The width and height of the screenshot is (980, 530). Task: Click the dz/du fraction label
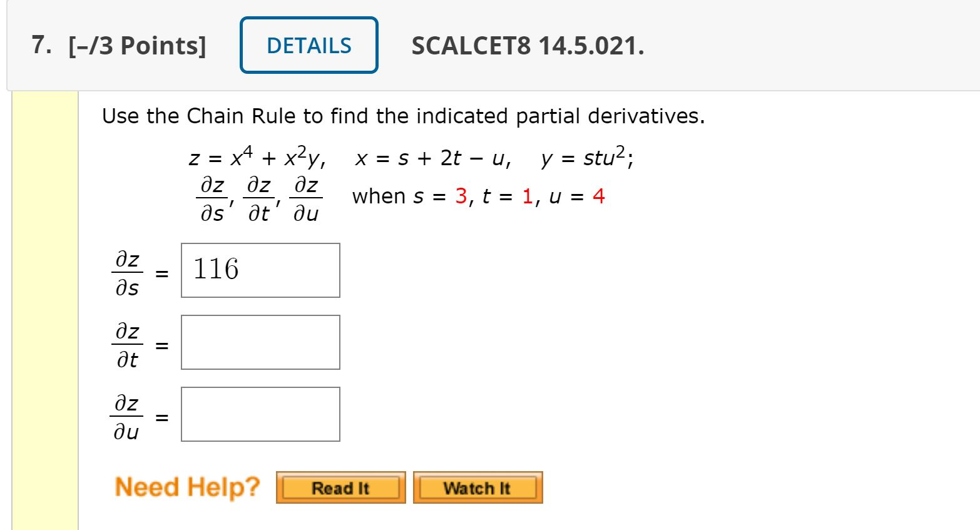(127, 416)
